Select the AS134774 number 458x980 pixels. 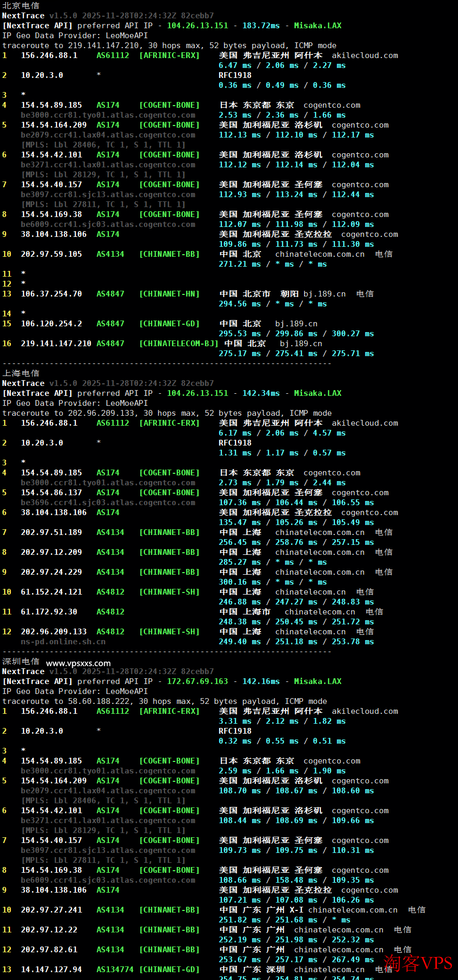click(115, 970)
